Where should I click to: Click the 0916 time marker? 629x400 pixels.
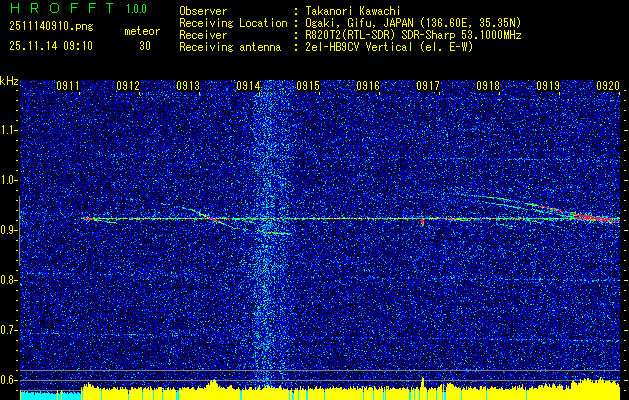(x=368, y=86)
